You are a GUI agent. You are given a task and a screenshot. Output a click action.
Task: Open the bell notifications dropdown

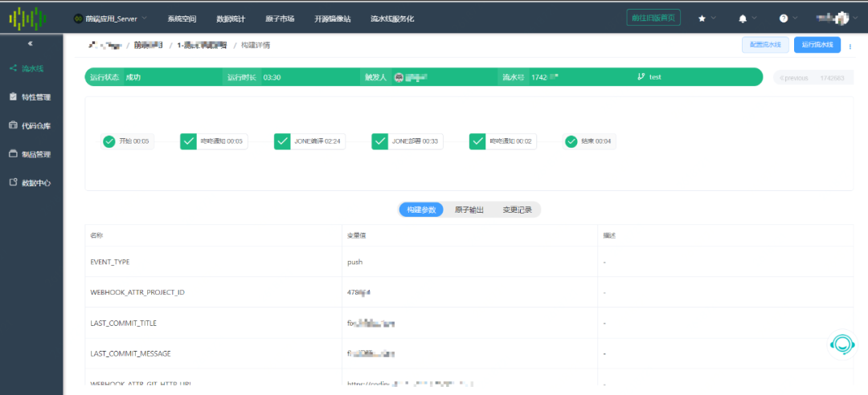point(747,18)
